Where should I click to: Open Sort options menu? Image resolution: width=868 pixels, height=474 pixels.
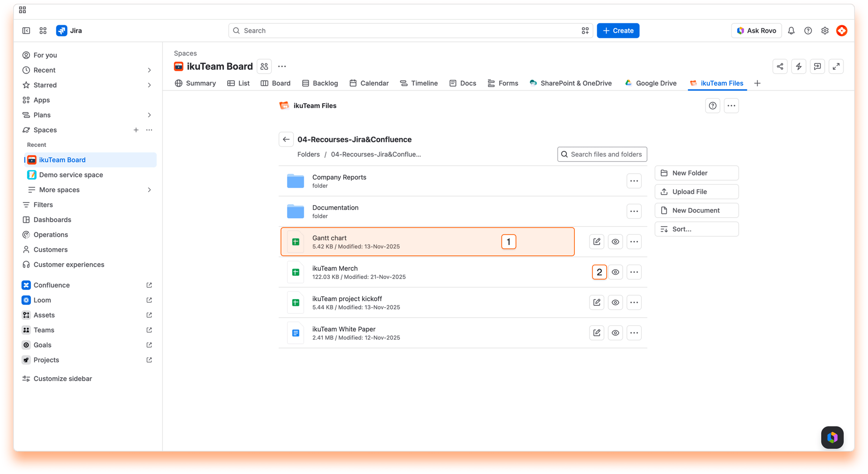696,229
